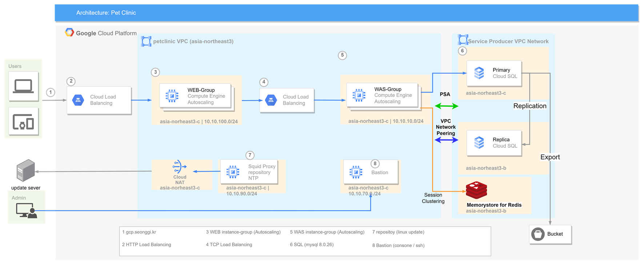The image size is (644, 265).
Task: Click the Bastion compute chip icon
Action: (x=356, y=172)
